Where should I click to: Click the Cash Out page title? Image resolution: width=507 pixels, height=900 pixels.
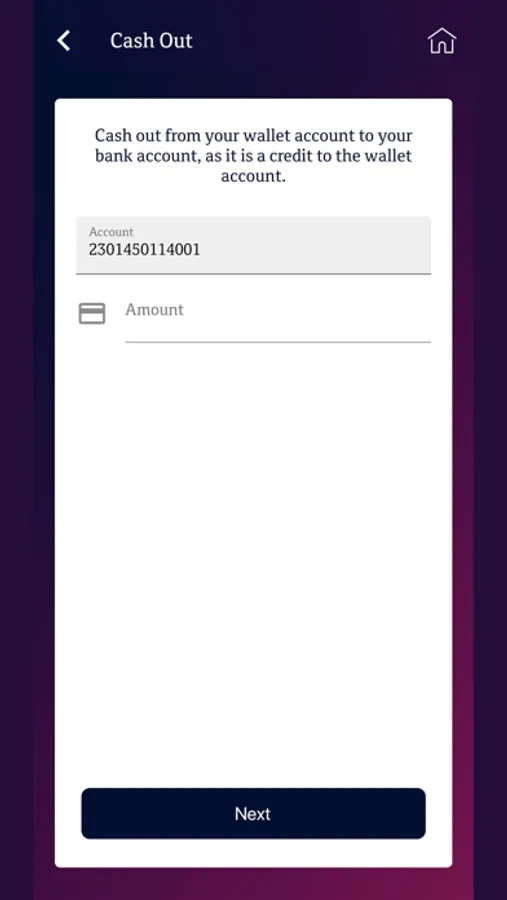(x=151, y=41)
